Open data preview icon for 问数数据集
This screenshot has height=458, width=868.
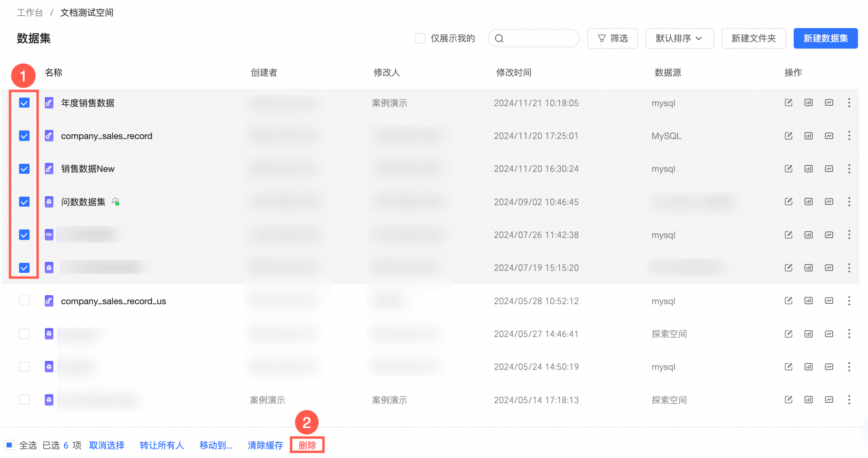coord(808,202)
